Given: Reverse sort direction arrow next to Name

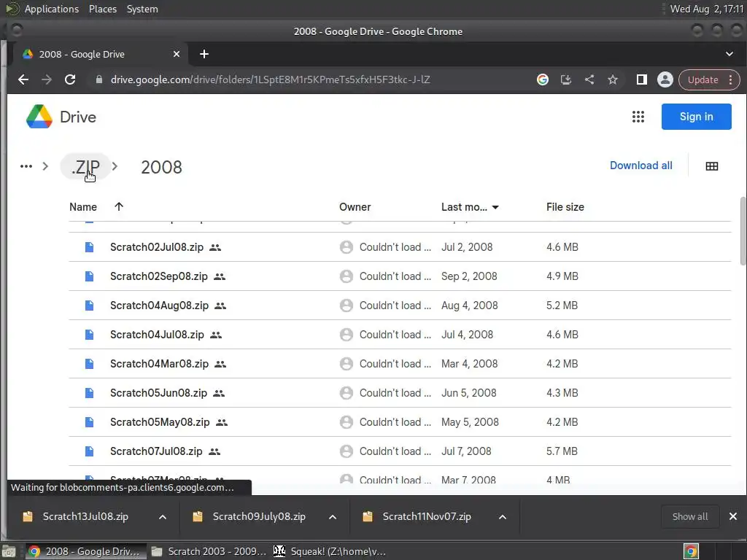Looking at the screenshot, I should [x=119, y=206].
